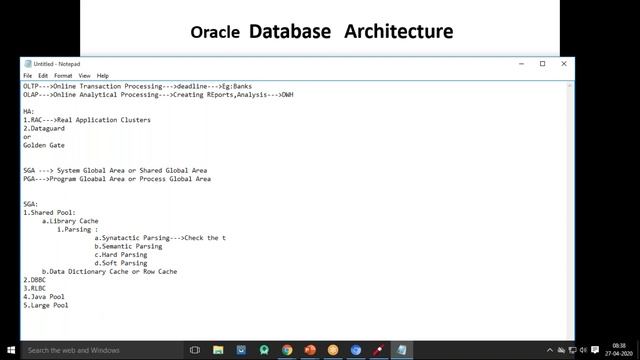The image size is (640, 360).
Task: Select the active Notepad taskbar icon
Action: point(402,350)
